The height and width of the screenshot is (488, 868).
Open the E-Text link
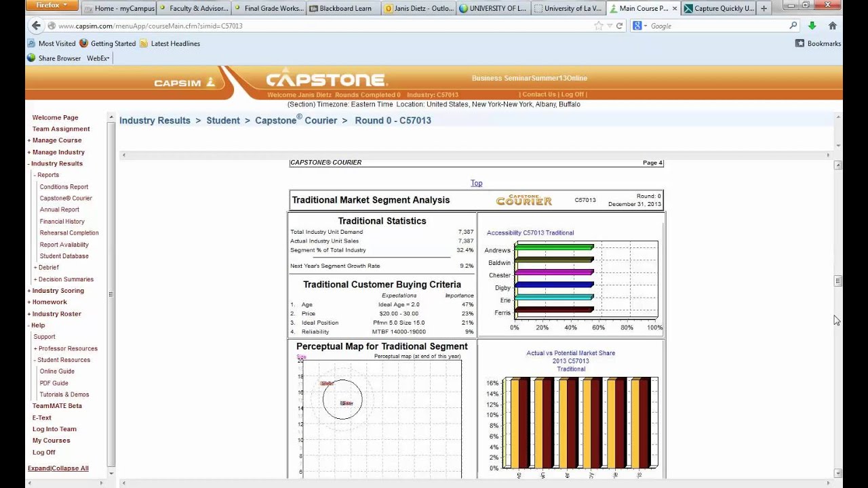pyautogui.click(x=41, y=418)
